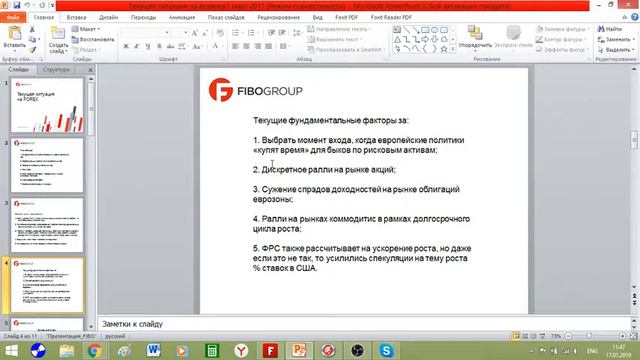
Task: Click the Clear Formatting eraser icon
Action: (x=220, y=33)
